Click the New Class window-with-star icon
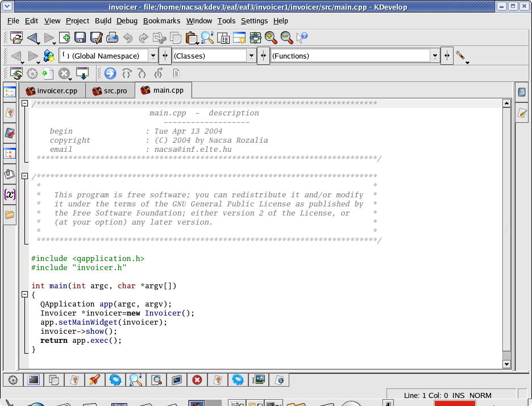Image resolution: width=532 pixels, height=406 pixels. pos(239,38)
